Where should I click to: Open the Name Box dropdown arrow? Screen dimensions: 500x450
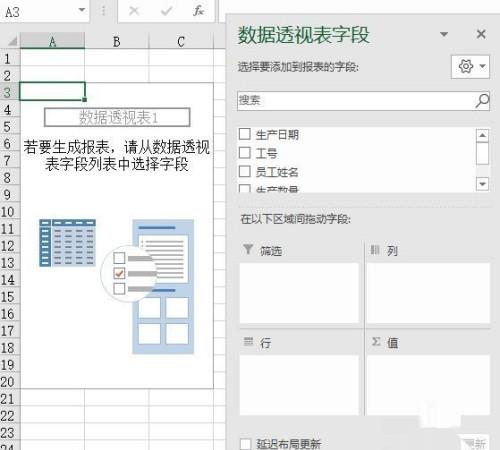point(82,10)
